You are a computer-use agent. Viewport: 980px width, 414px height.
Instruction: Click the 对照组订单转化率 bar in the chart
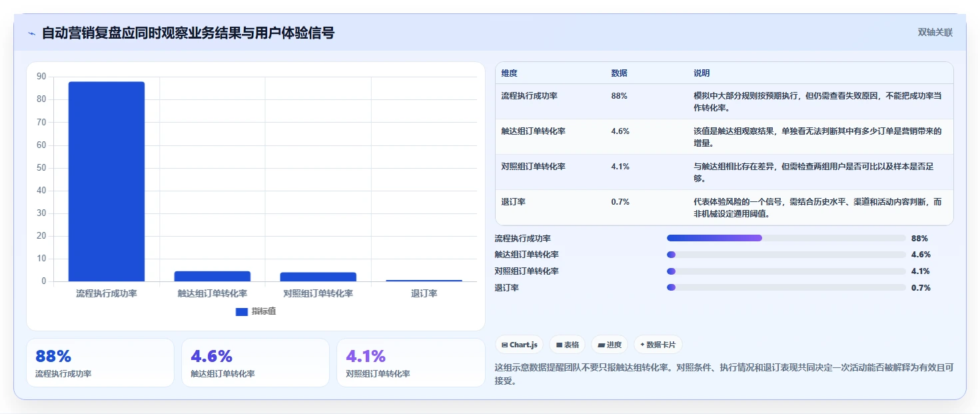pos(318,277)
